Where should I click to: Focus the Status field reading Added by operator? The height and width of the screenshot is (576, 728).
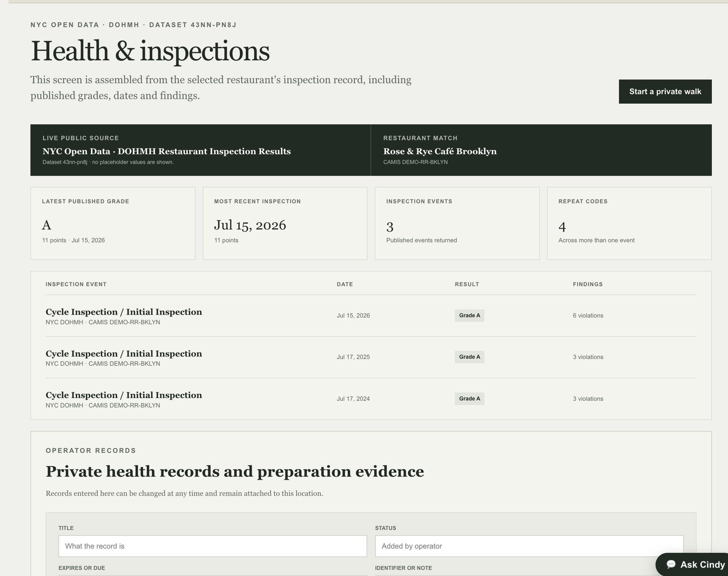pos(529,546)
